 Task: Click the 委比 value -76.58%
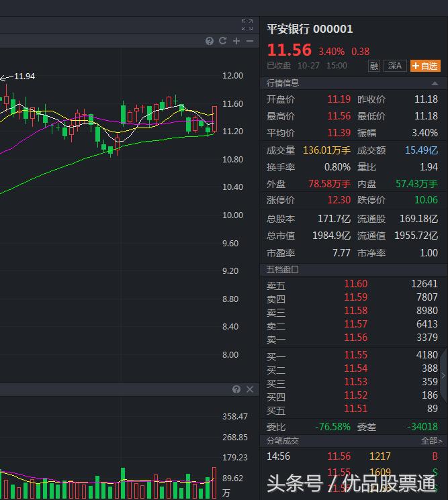click(x=332, y=427)
